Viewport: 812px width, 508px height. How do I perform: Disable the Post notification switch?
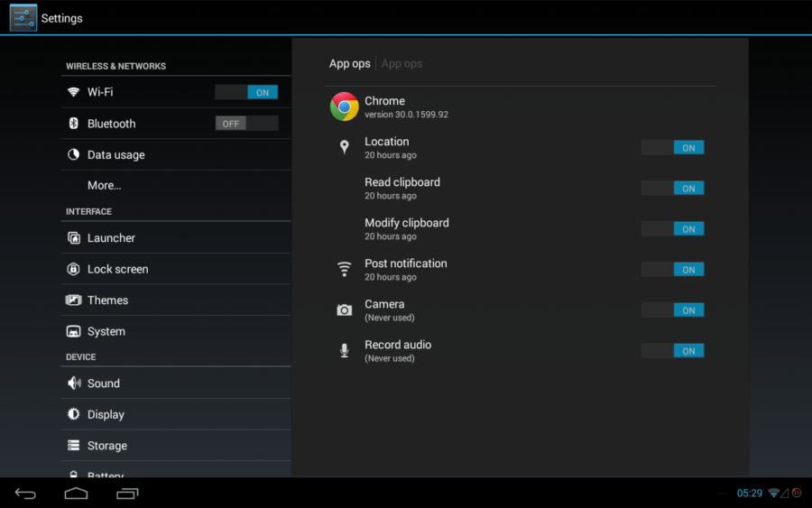tap(673, 269)
